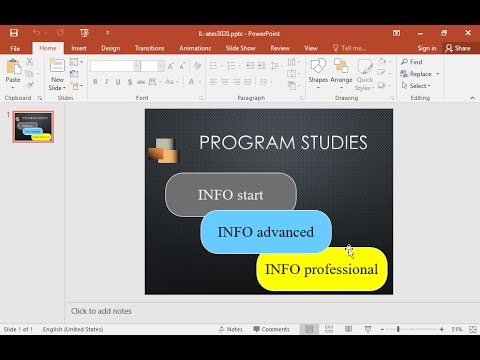Toggle Align Right paragraph alignment

click(236, 82)
